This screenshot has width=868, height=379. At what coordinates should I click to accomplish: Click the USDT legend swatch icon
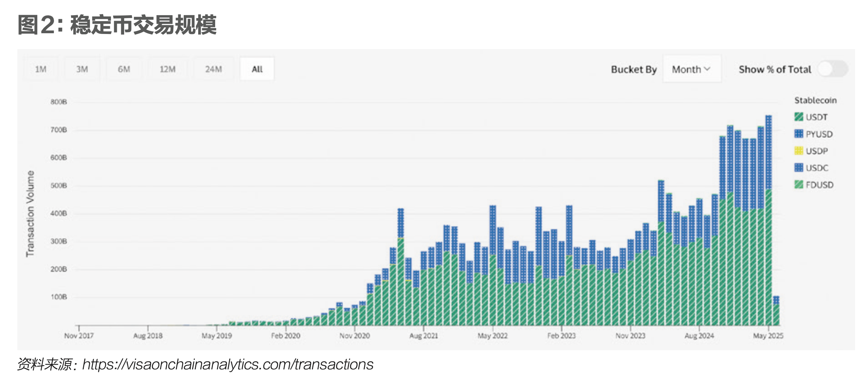tap(799, 117)
